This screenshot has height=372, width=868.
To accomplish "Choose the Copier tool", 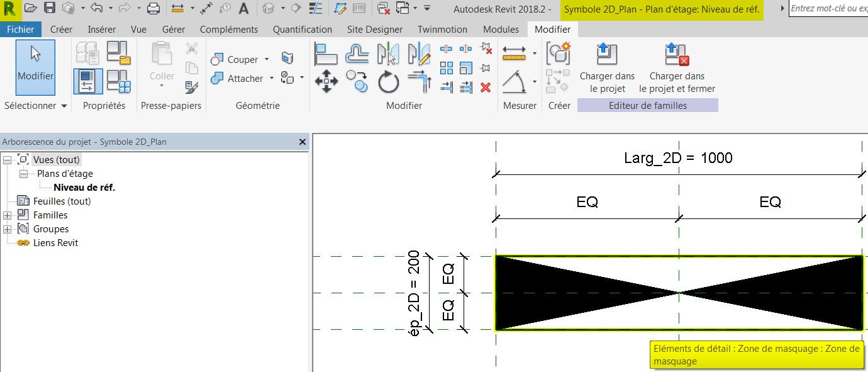I will [357, 81].
